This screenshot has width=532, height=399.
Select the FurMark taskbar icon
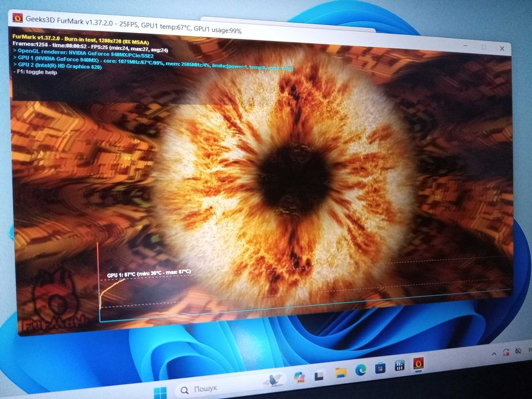pos(419,364)
